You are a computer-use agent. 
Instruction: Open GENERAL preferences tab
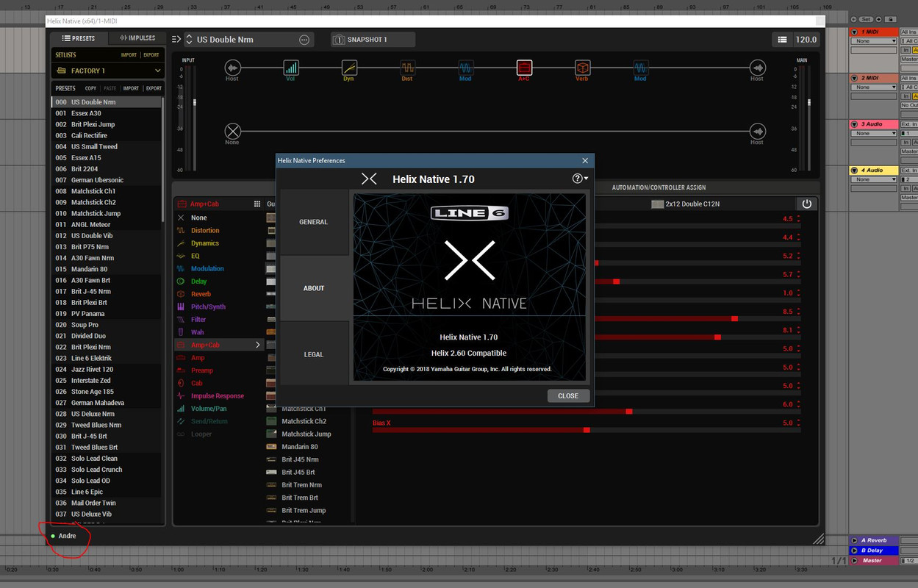tap(314, 222)
